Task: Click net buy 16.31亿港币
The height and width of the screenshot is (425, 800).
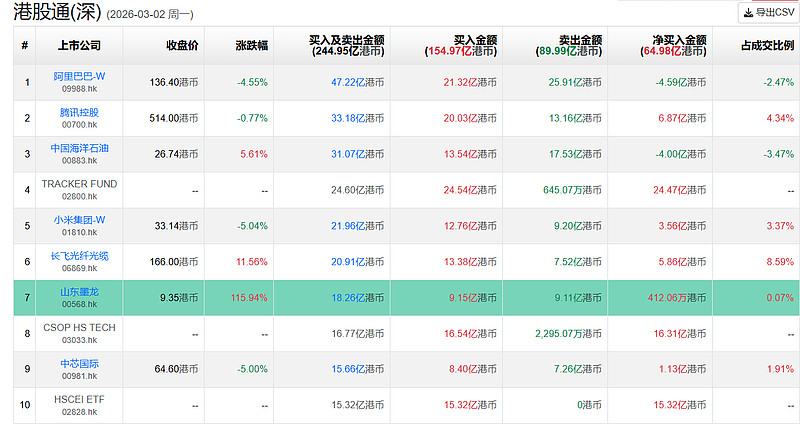Action: [680, 333]
